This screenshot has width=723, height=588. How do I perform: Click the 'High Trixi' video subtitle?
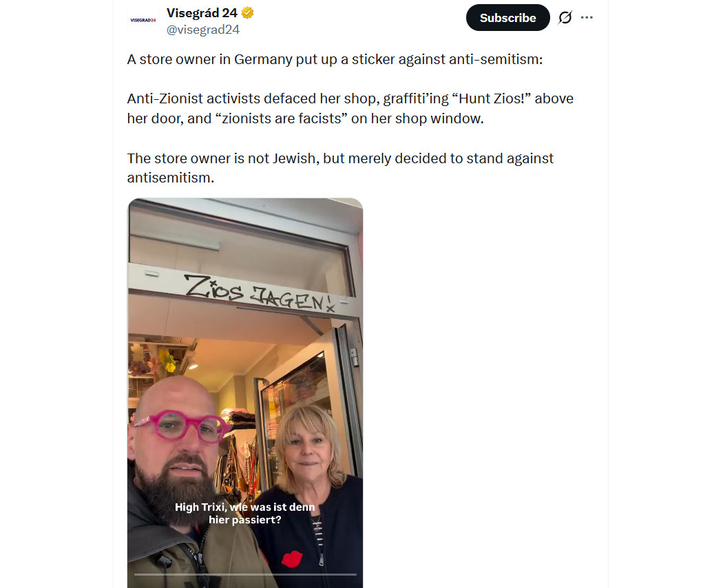(x=245, y=513)
